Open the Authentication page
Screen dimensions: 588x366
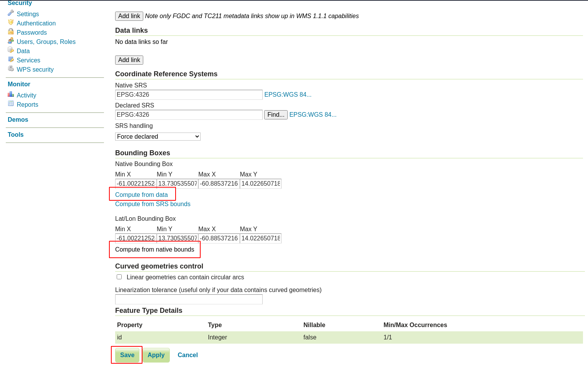(x=36, y=23)
